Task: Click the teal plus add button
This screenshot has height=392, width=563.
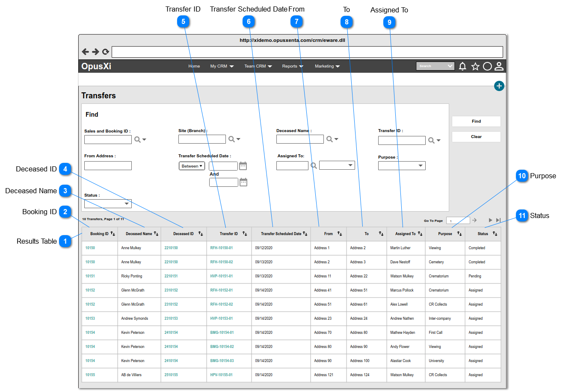Action: click(499, 86)
